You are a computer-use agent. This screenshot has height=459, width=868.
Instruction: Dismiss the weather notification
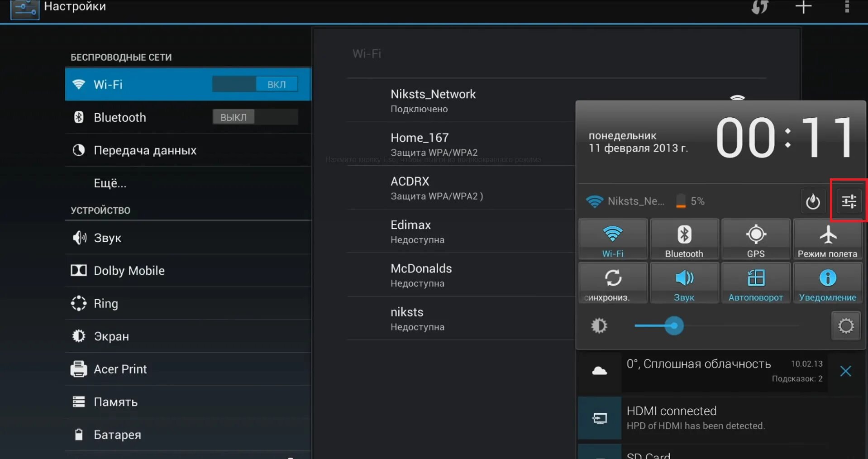[845, 371]
